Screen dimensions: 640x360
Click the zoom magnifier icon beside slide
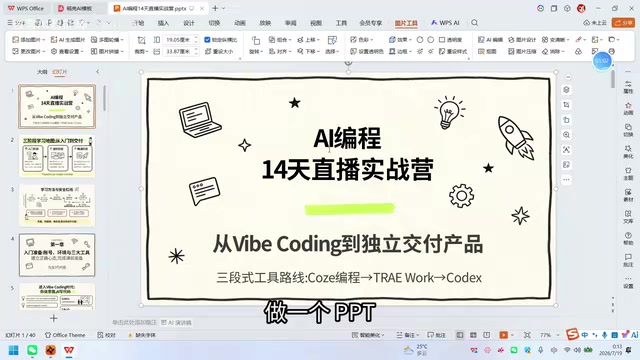click(x=566, y=135)
